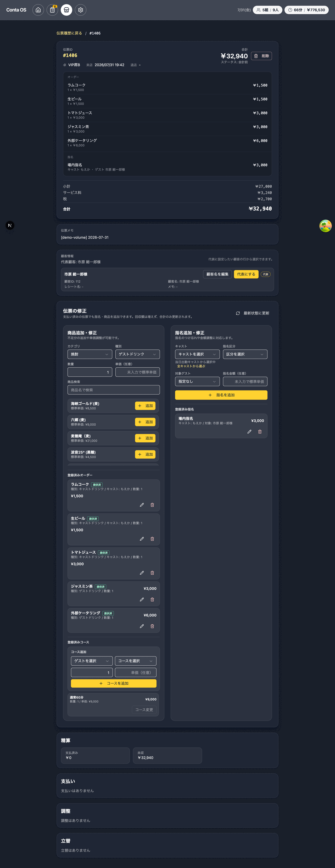Click the store icon in top navigation
The image size is (335, 868).
coord(66,10)
